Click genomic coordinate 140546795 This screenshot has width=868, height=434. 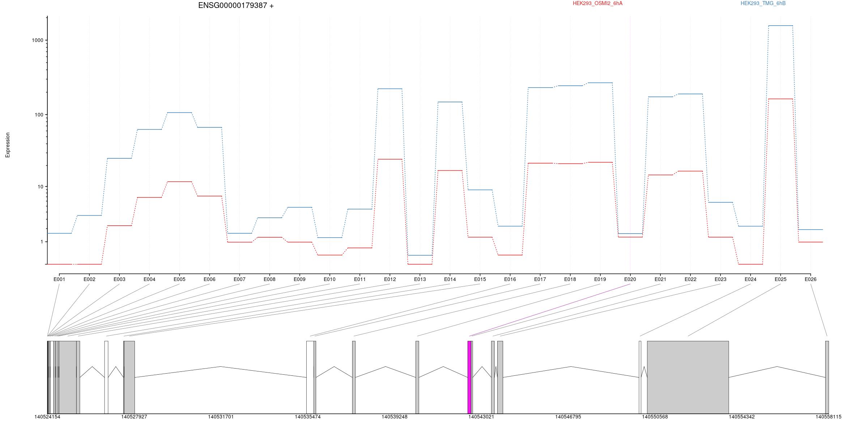568,417
